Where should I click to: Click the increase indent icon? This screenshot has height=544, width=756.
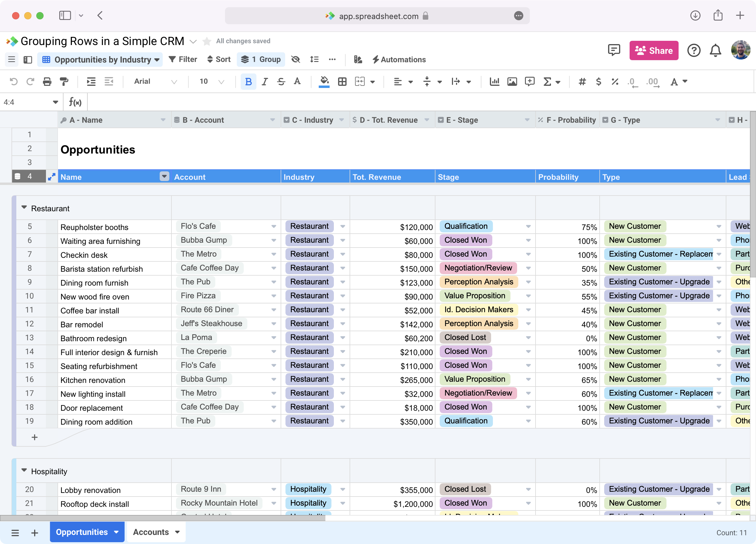pyautogui.click(x=91, y=81)
